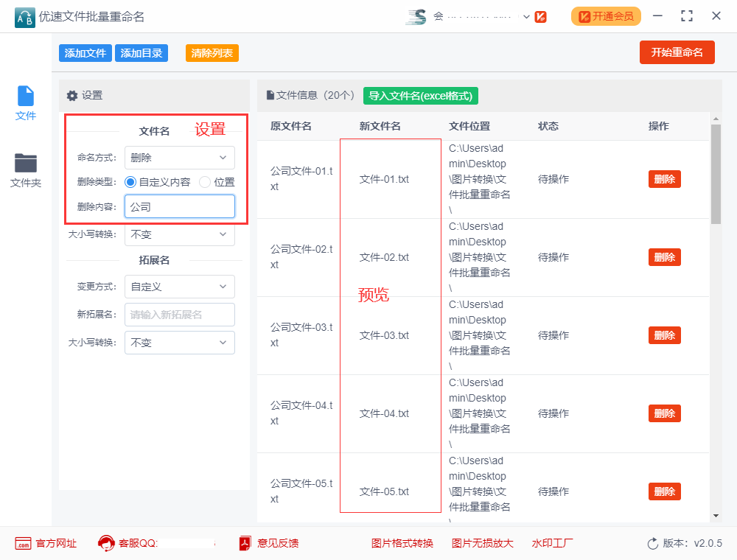Open the account dropdown arrow in title bar
The width and height of the screenshot is (737, 560).
pos(525,15)
